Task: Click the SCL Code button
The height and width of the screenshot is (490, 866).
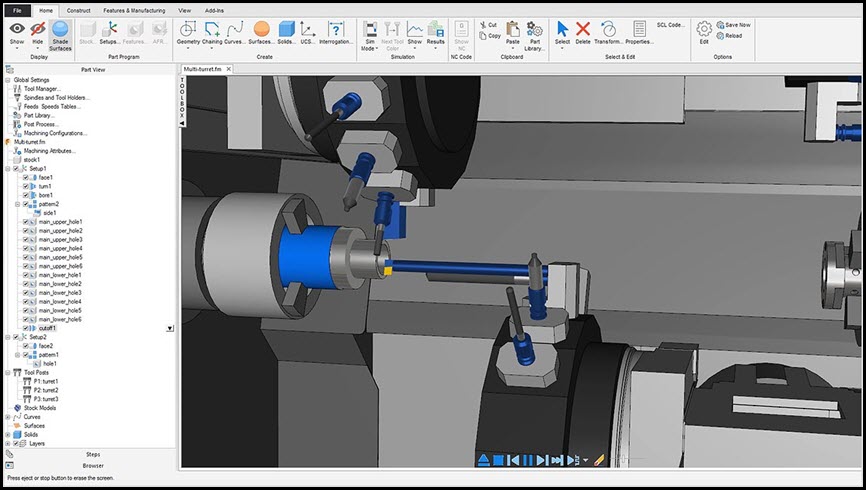Action: pyautogui.click(x=670, y=25)
